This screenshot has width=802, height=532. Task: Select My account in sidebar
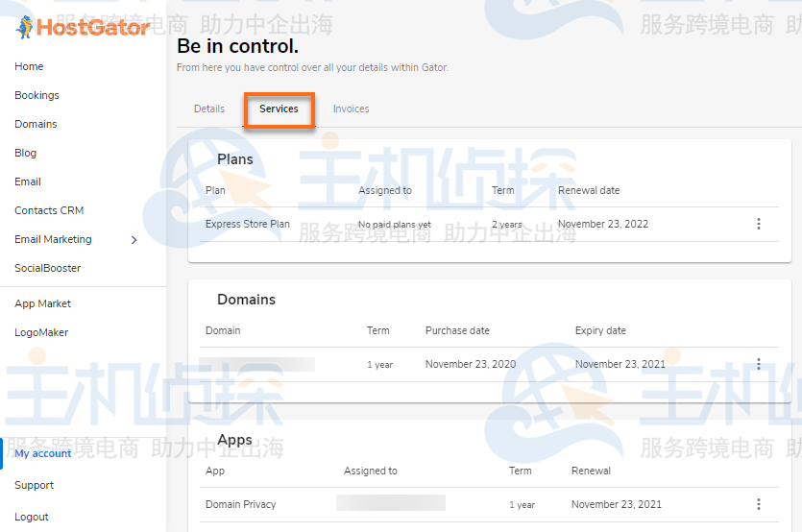43,453
